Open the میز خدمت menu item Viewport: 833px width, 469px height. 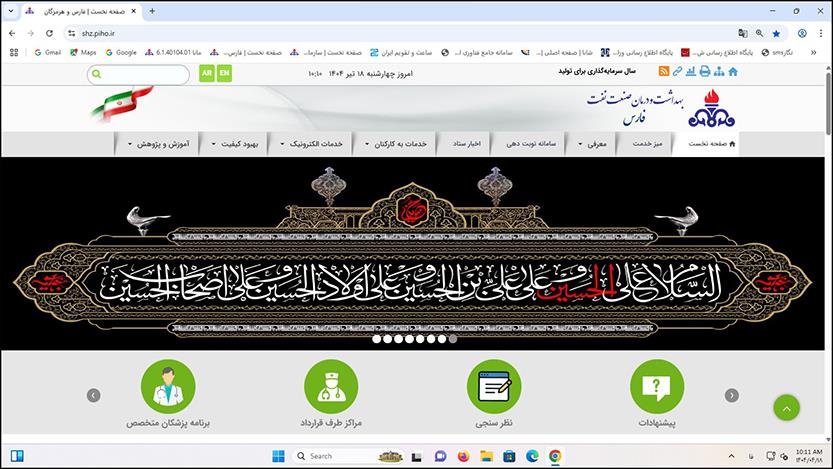(x=647, y=144)
